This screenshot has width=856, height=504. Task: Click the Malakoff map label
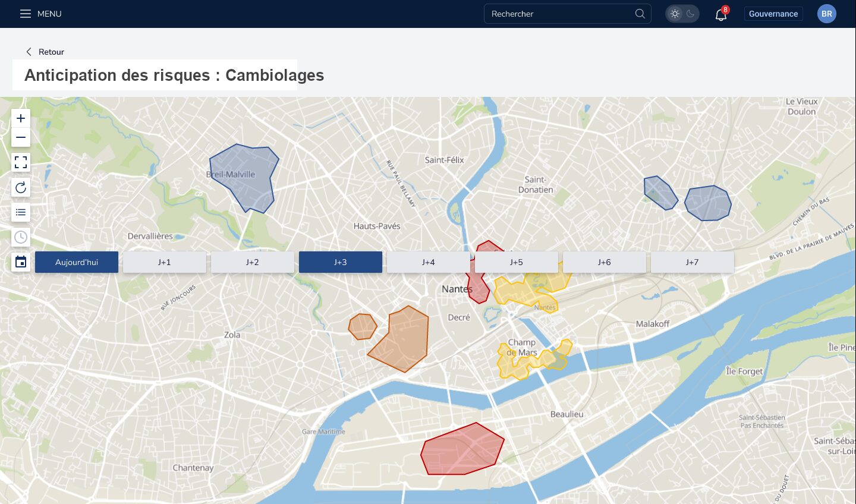[x=653, y=324]
